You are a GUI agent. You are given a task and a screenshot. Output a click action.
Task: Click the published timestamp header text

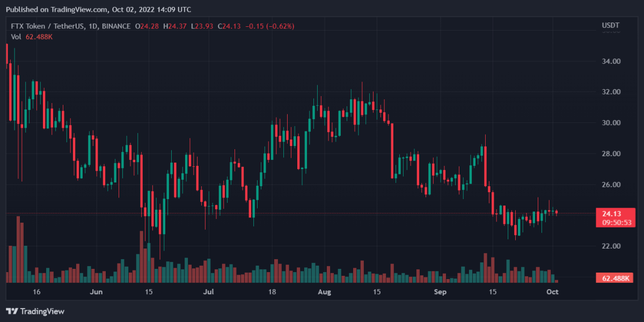tap(98, 9)
